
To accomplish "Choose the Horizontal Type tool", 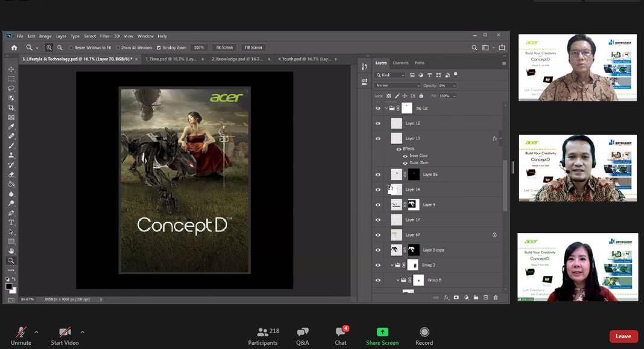I will [11, 222].
